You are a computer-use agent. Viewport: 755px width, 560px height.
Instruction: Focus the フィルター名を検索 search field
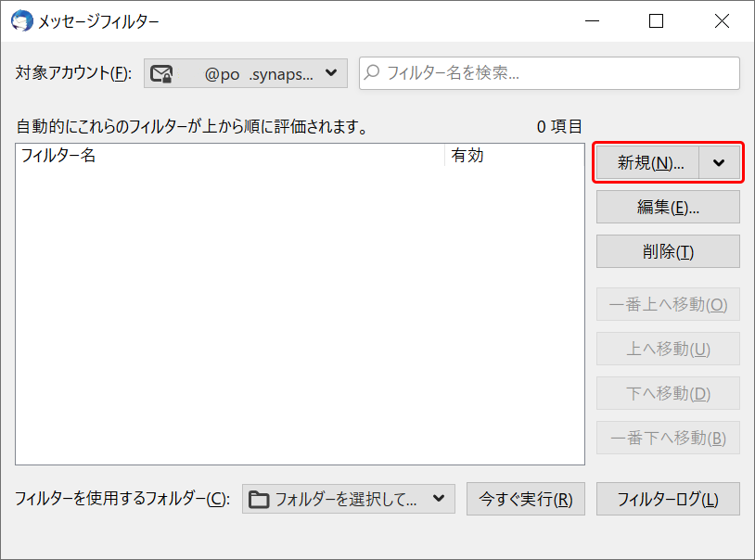549,73
